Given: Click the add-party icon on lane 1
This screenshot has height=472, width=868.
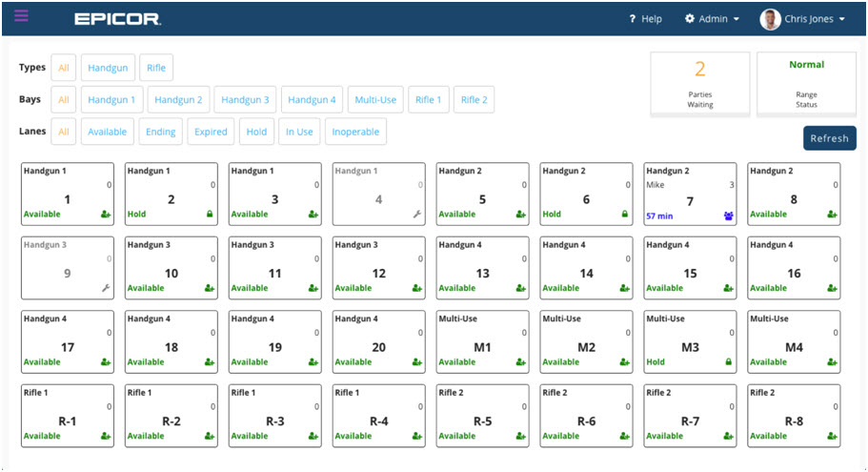Looking at the screenshot, I should click(x=106, y=215).
